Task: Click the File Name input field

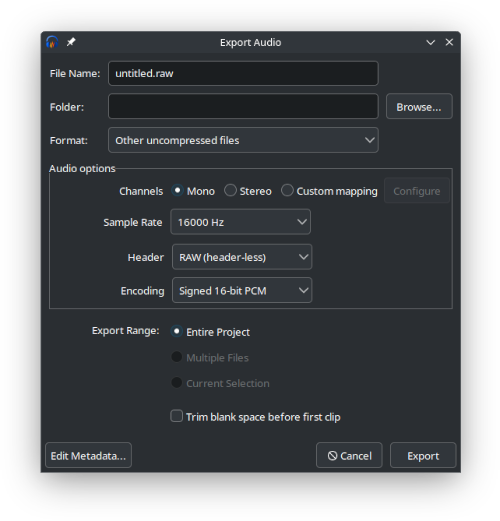Action: [243, 73]
